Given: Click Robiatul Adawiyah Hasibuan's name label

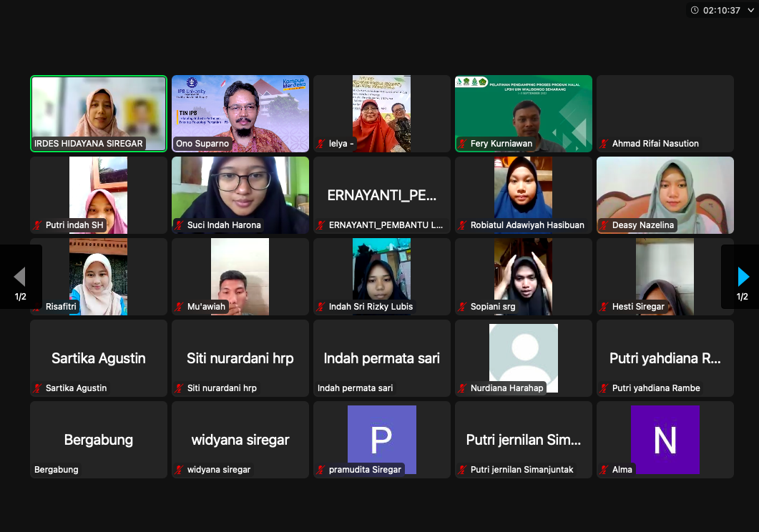Looking at the screenshot, I should (527, 225).
